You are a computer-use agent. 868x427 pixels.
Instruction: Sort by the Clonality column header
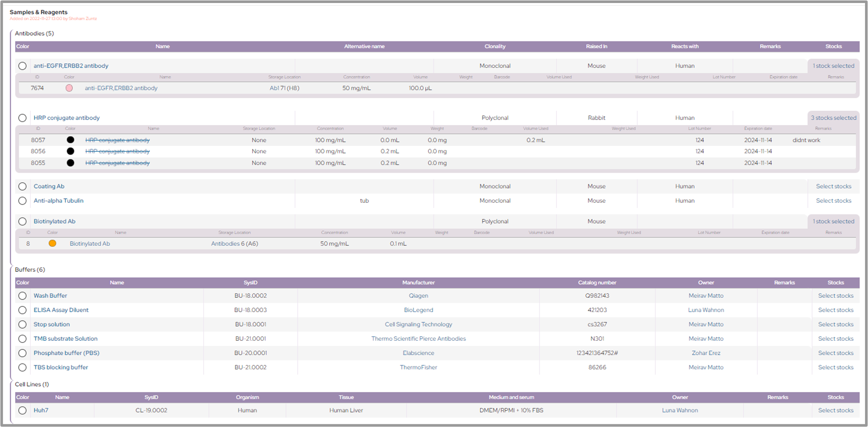tap(494, 47)
